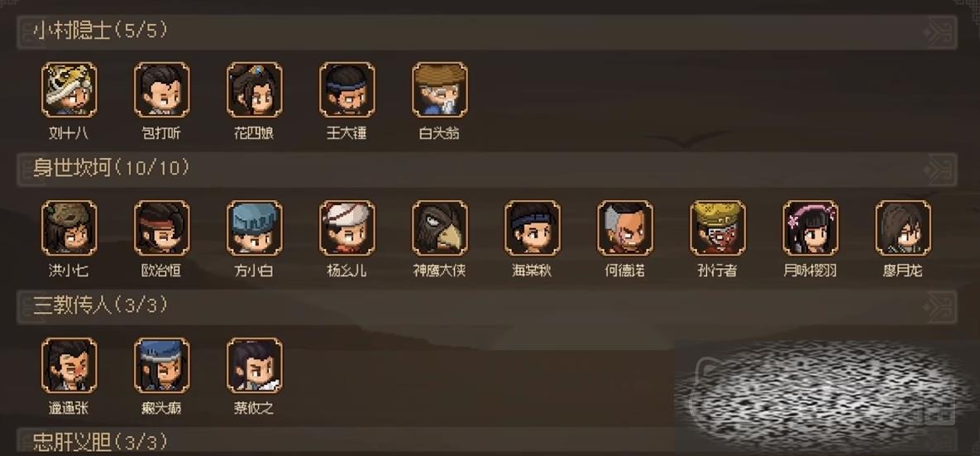
Task: Select the 洪小七 character portrait
Action: [69, 228]
